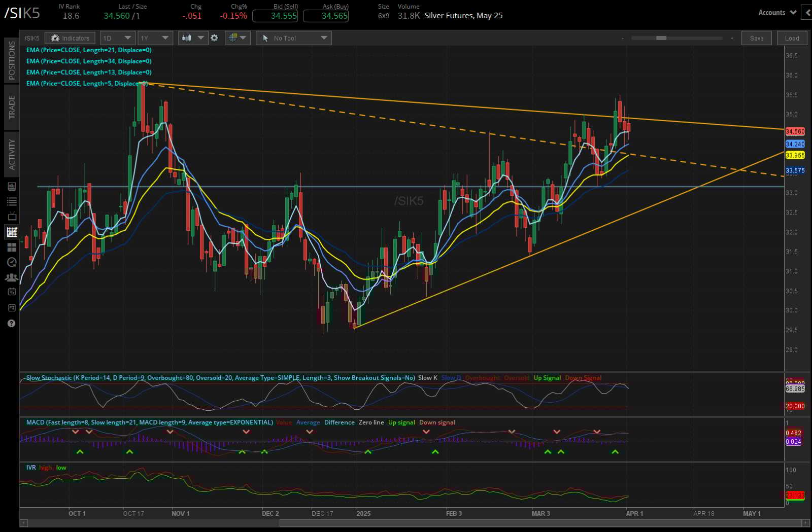Select the crosshair drawing tool icon
The image size is (812, 532).
234,38
